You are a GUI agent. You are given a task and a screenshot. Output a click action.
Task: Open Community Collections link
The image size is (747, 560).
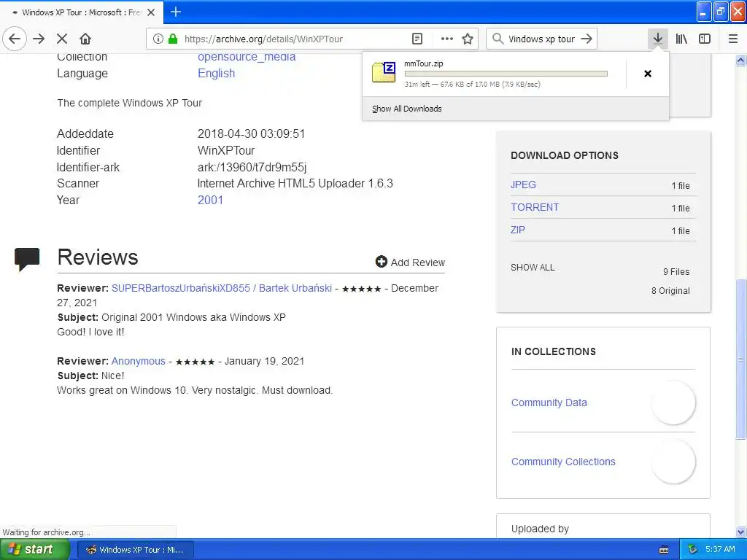pyautogui.click(x=563, y=462)
